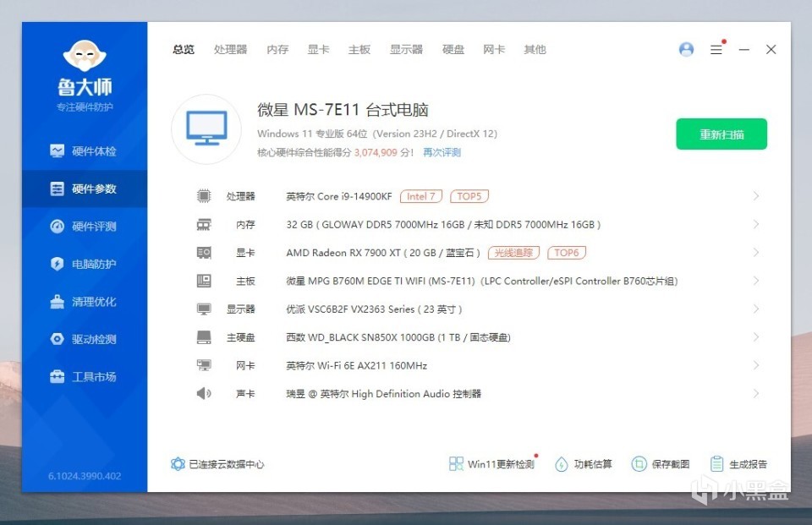The image size is (812, 525).
Task: Click the TOP6 graphics card badge
Action: [x=567, y=253]
